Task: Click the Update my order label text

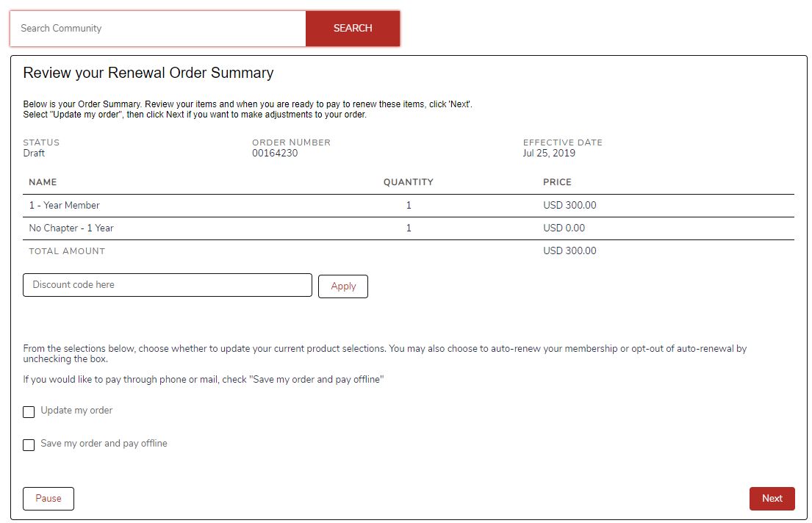Action: click(76, 411)
